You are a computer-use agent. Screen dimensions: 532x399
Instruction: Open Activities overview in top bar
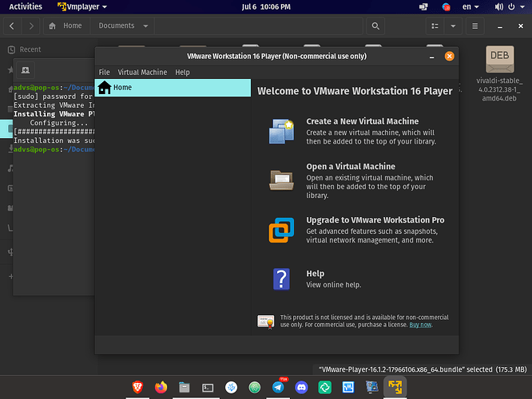point(26,6)
